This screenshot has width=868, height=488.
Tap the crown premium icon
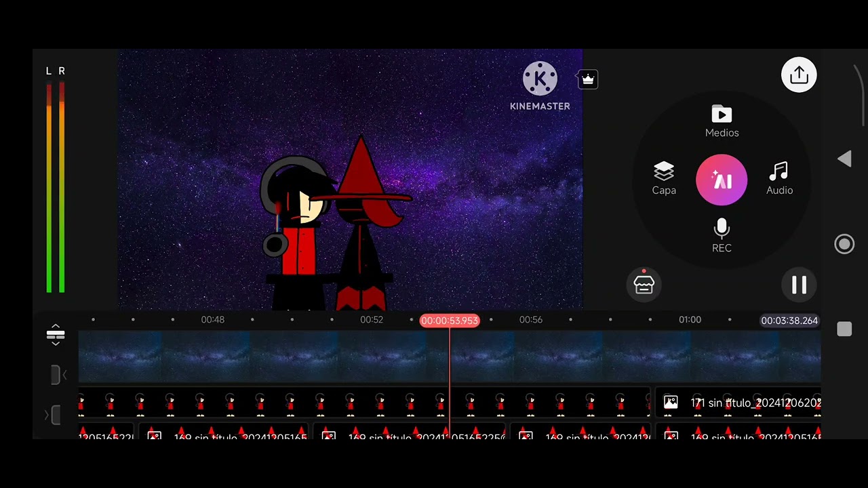(x=588, y=79)
